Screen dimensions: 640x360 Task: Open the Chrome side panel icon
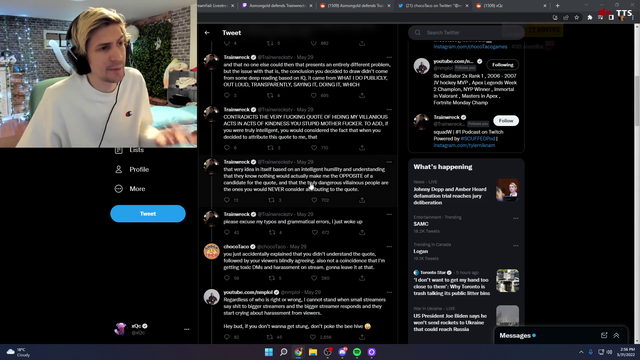611,18
